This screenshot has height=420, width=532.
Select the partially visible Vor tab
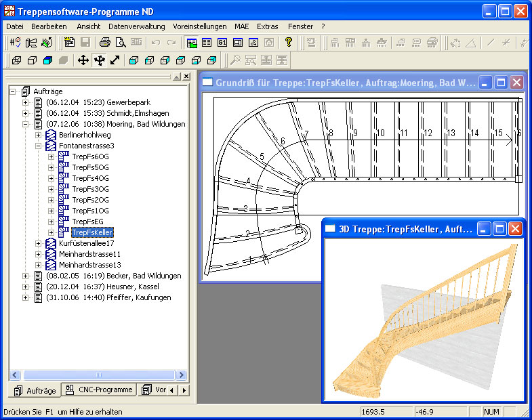[154, 390]
